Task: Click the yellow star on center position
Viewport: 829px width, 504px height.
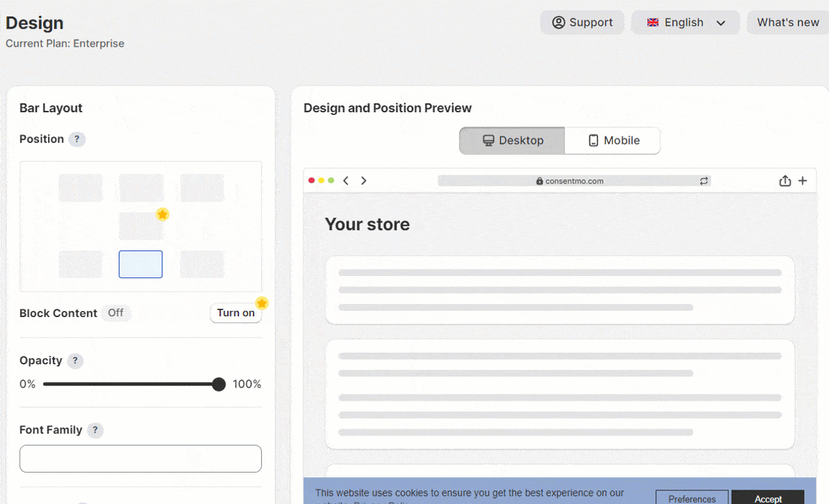Action: click(x=162, y=214)
